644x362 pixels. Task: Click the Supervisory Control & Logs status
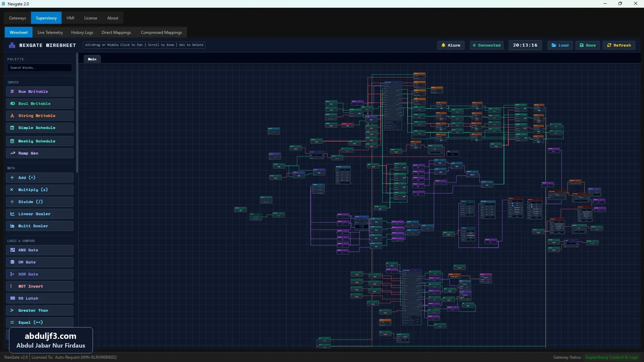(x=611, y=357)
